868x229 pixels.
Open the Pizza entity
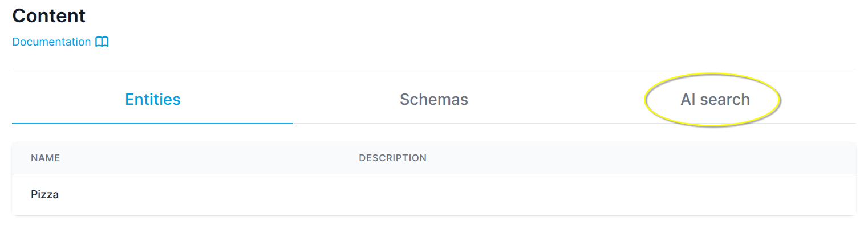coord(45,195)
